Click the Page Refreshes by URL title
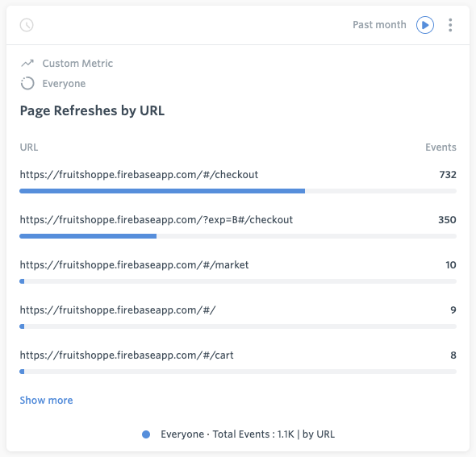 pos(92,110)
